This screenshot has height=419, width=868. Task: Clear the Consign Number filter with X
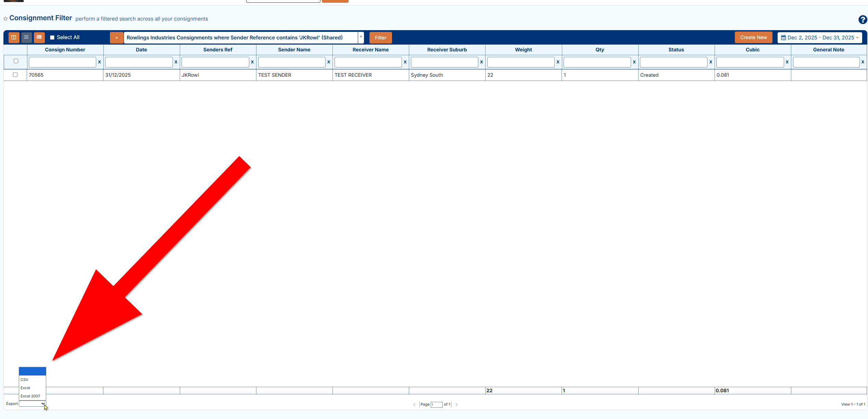click(100, 62)
